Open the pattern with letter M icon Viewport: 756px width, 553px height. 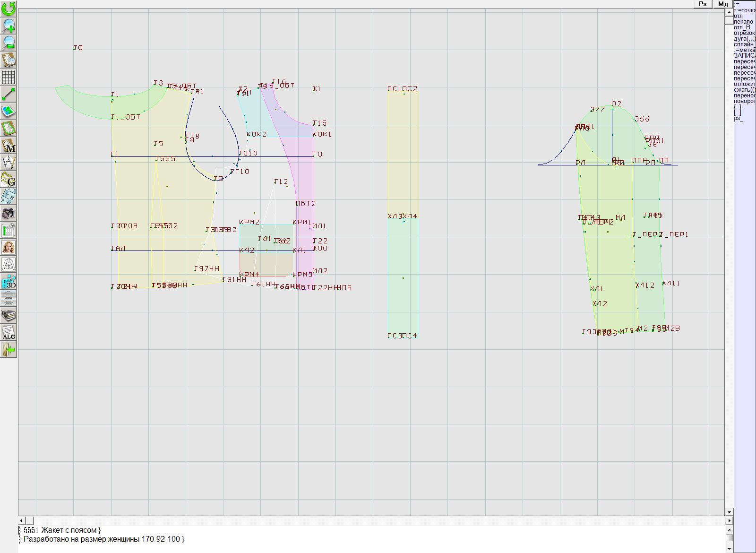tap(9, 145)
